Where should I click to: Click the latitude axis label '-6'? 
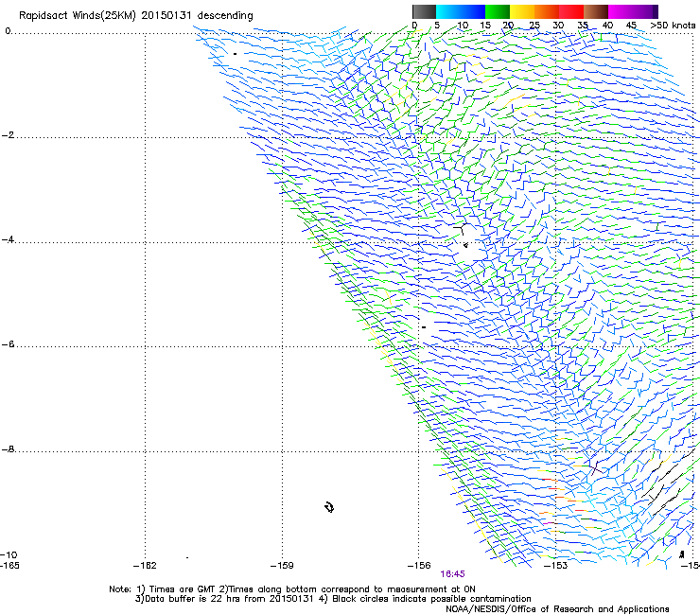pyautogui.click(x=9, y=344)
